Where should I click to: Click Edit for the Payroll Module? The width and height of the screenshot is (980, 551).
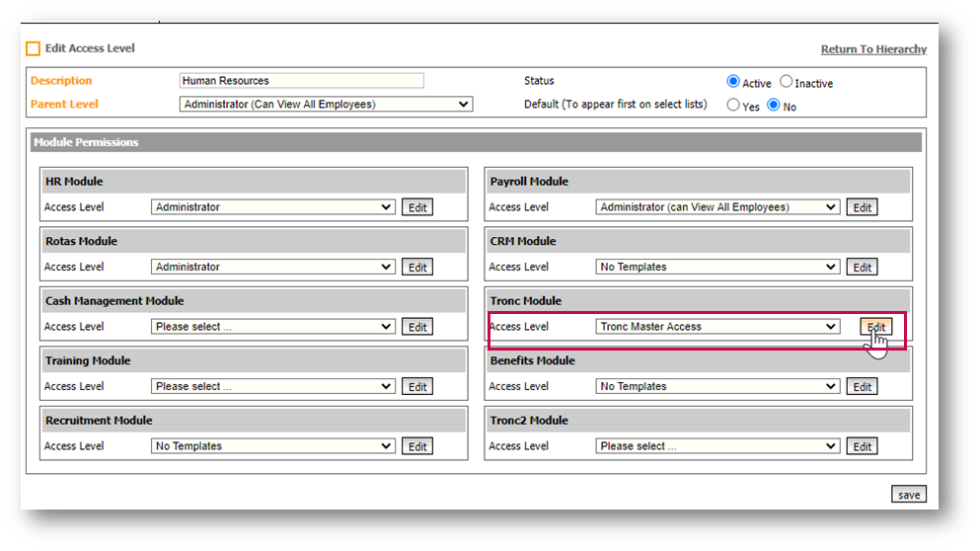click(x=862, y=207)
